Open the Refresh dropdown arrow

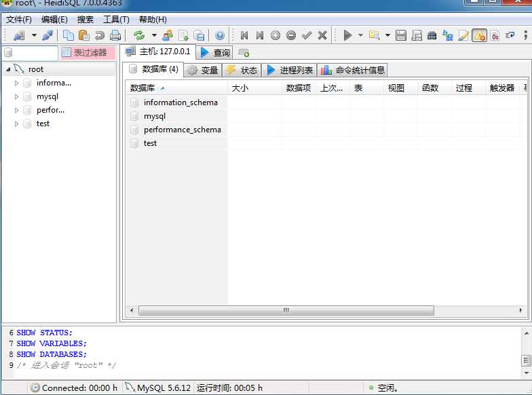[x=155, y=35]
